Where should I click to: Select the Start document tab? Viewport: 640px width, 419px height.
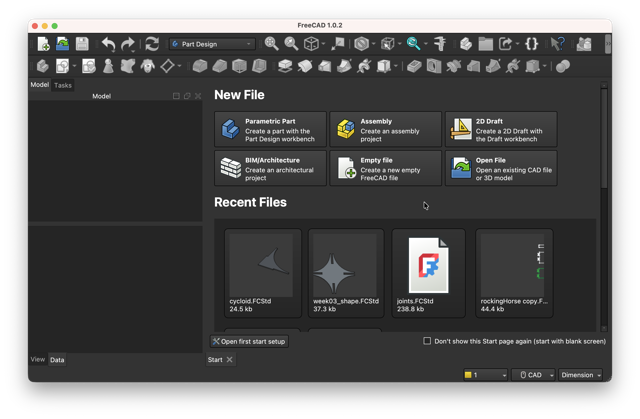pyautogui.click(x=215, y=359)
